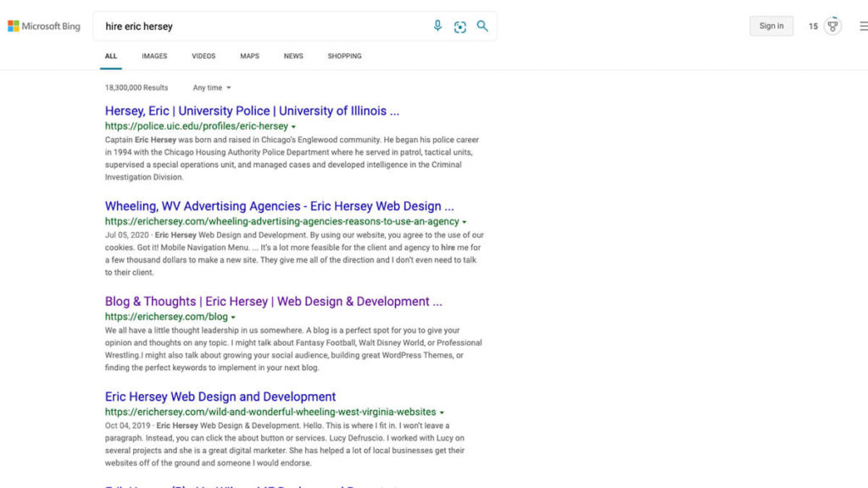Open the hamburger menu icon
The height and width of the screenshot is (488, 868).
click(863, 26)
